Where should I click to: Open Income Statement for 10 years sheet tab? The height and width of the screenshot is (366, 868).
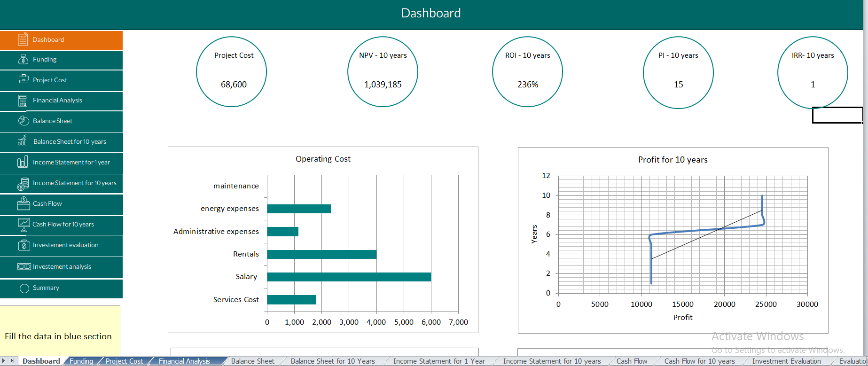[x=552, y=361]
